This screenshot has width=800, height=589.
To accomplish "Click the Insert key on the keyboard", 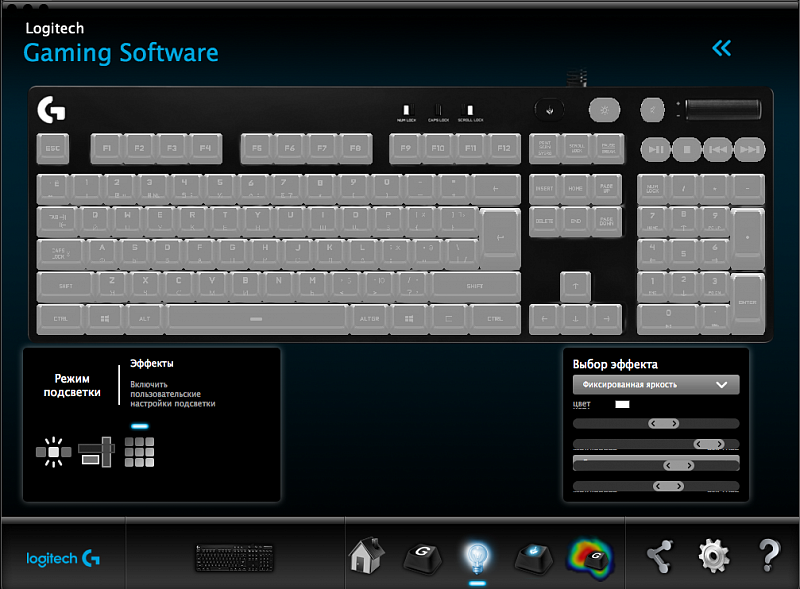I will [x=544, y=189].
